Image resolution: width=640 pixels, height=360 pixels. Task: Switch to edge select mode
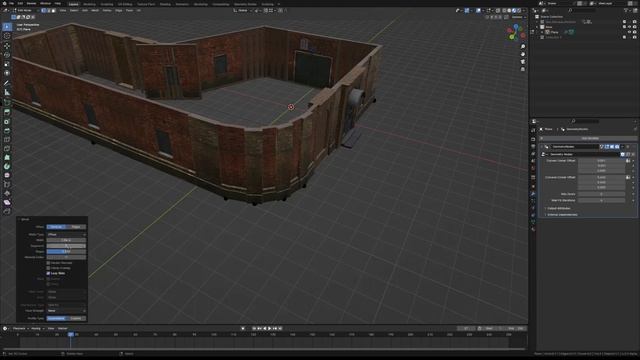coord(49,11)
